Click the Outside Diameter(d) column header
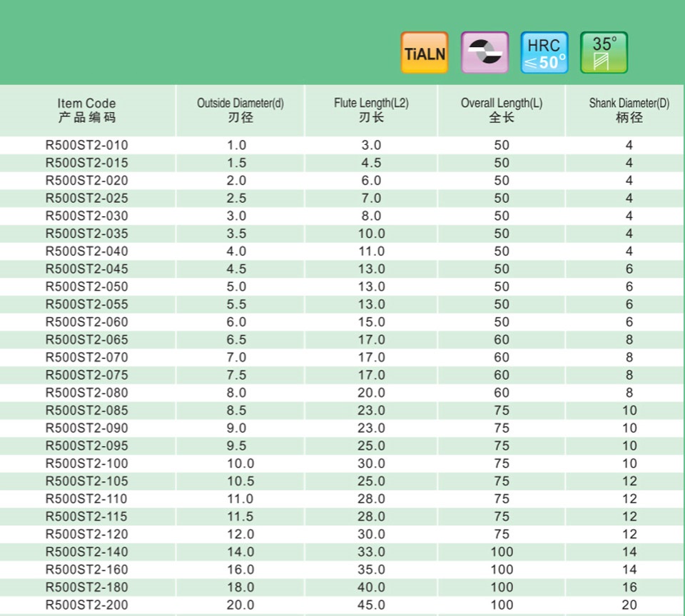The image size is (685, 616). (240, 110)
